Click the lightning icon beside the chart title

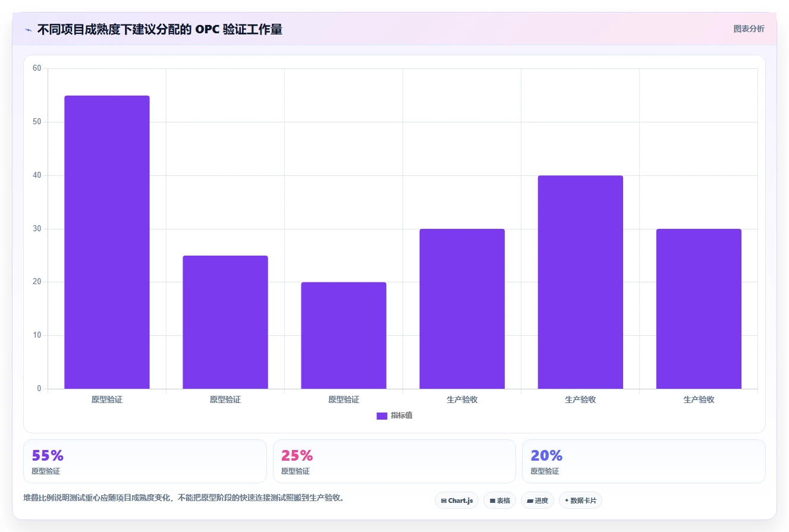tap(28, 30)
